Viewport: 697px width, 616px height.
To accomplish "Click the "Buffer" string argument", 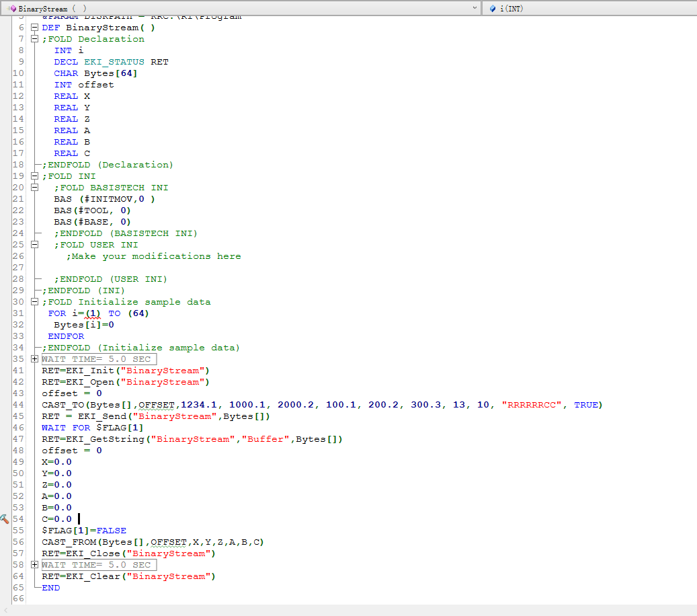I will click(x=265, y=439).
